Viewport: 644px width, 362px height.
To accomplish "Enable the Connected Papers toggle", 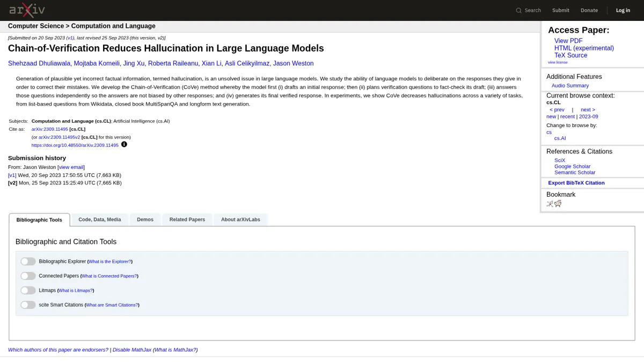I will [x=28, y=276].
